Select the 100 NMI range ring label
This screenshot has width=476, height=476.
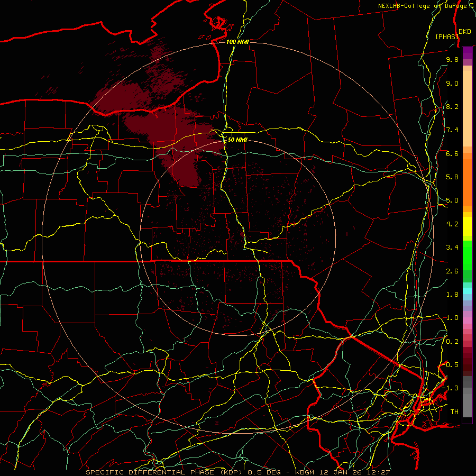pos(237,42)
